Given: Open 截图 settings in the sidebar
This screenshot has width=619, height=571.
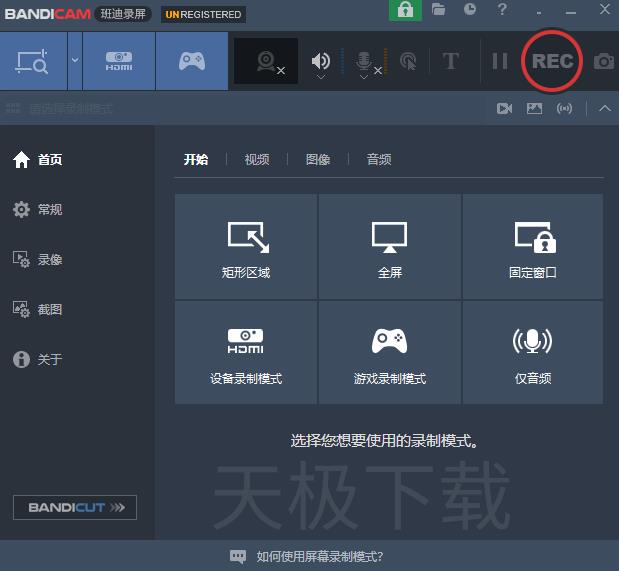Looking at the screenshot, I should [x=38, y=309].
